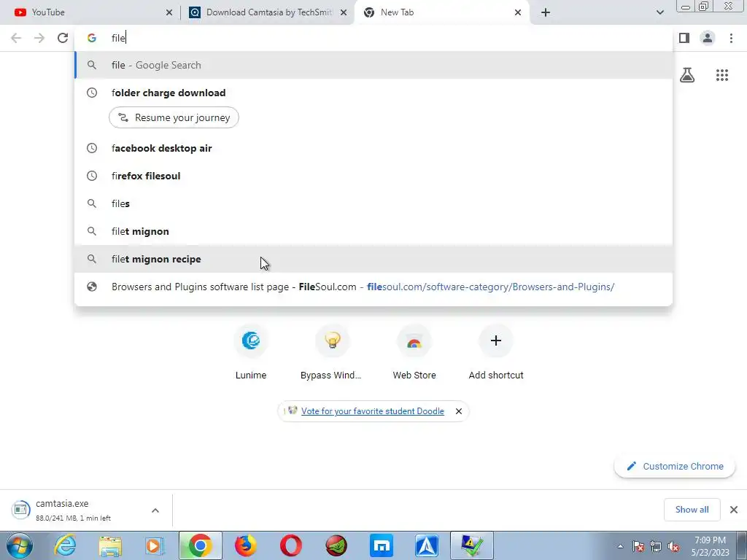Click Chrome icon in the taskbar
747x560 pixels.
click(200, 545)
